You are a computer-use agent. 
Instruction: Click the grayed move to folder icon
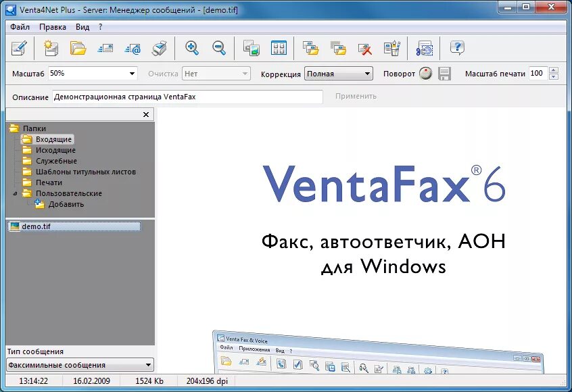tap(338, 48)
